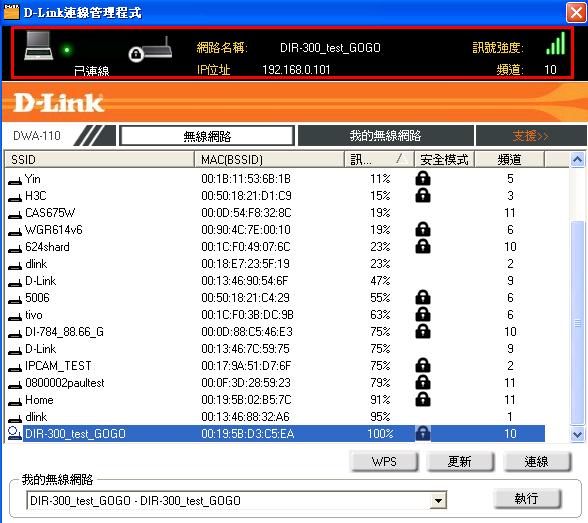
Task: Click the scrollbar up arrow
Action: (x=578, y=160)
